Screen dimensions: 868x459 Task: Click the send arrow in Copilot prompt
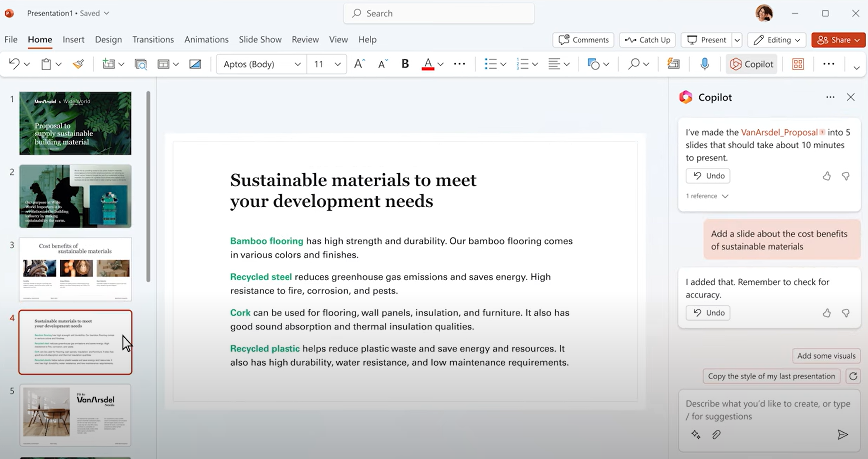842,435
